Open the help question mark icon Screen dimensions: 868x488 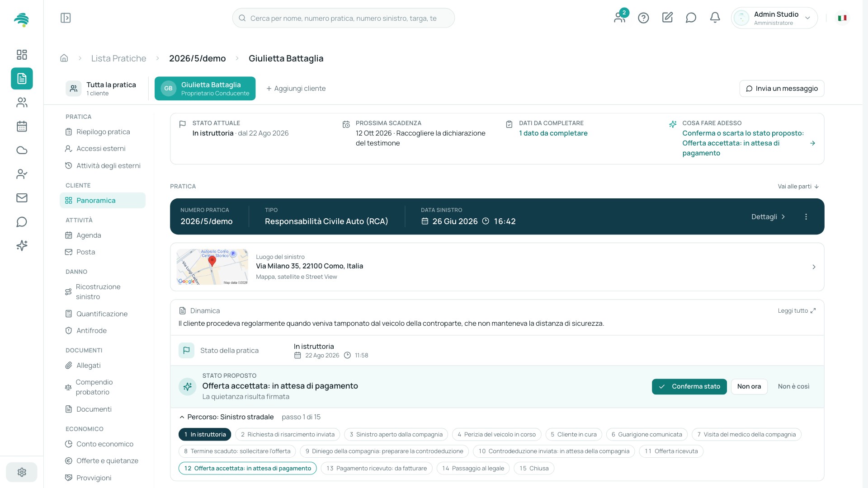[x=643, y=18]
